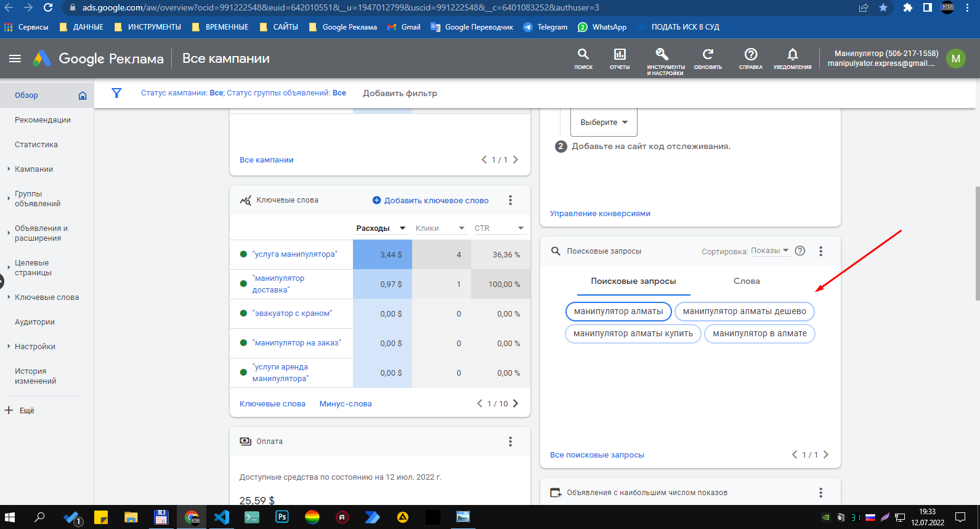Click the filter funnel icon
Screen dimensions: 980x529
(116, 93)
